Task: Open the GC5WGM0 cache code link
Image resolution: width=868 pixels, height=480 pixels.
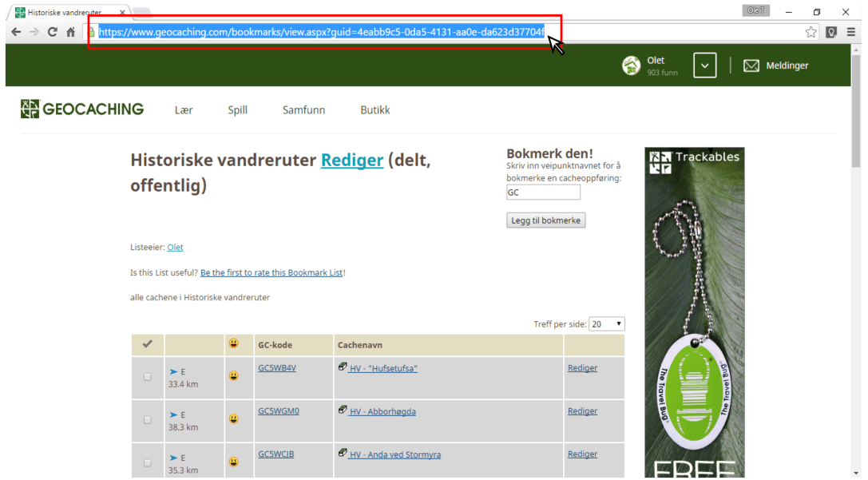Action: tap(279, 411)
